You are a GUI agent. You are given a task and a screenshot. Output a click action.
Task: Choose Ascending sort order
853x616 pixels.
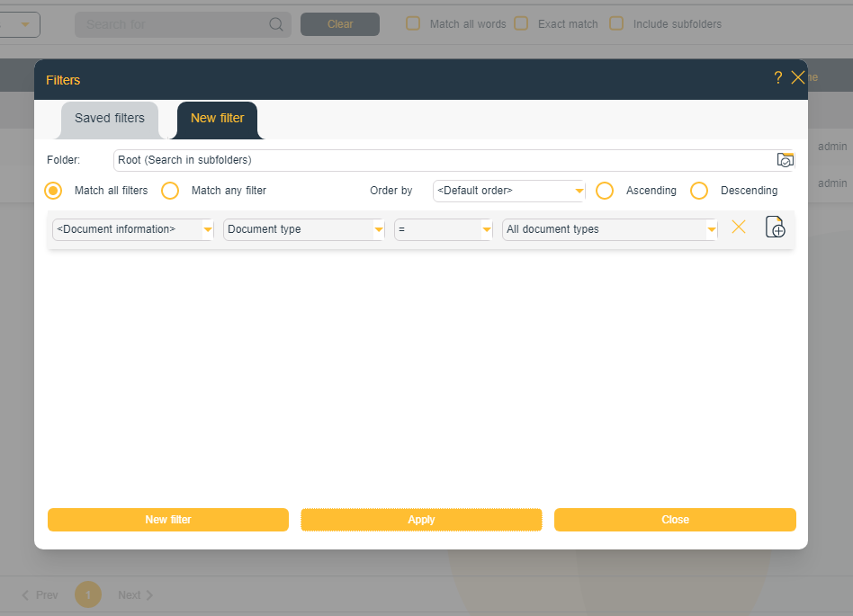point(605,191)
